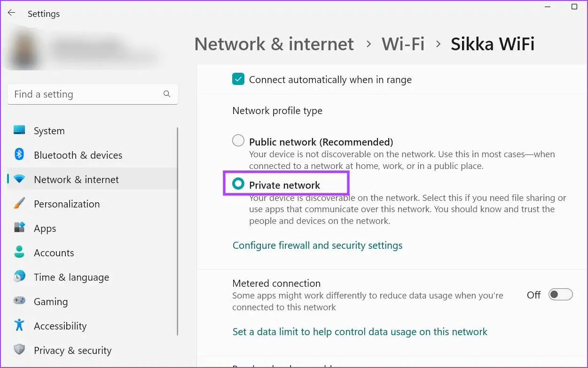588x368 pixels.
Task: Click the Find a setting field
Action: tap(93, 94)
